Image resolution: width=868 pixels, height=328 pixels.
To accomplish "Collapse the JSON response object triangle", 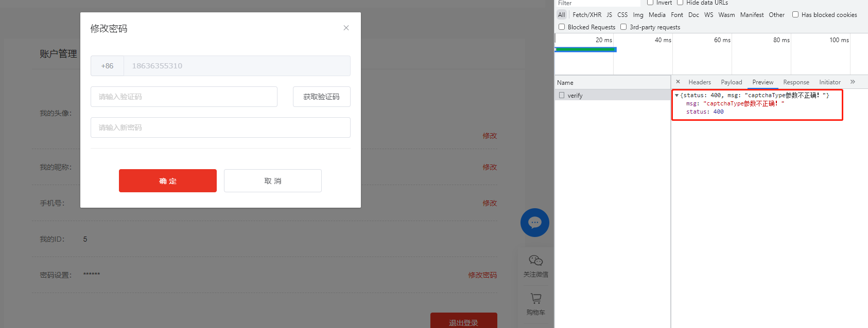I will (676, 95).
